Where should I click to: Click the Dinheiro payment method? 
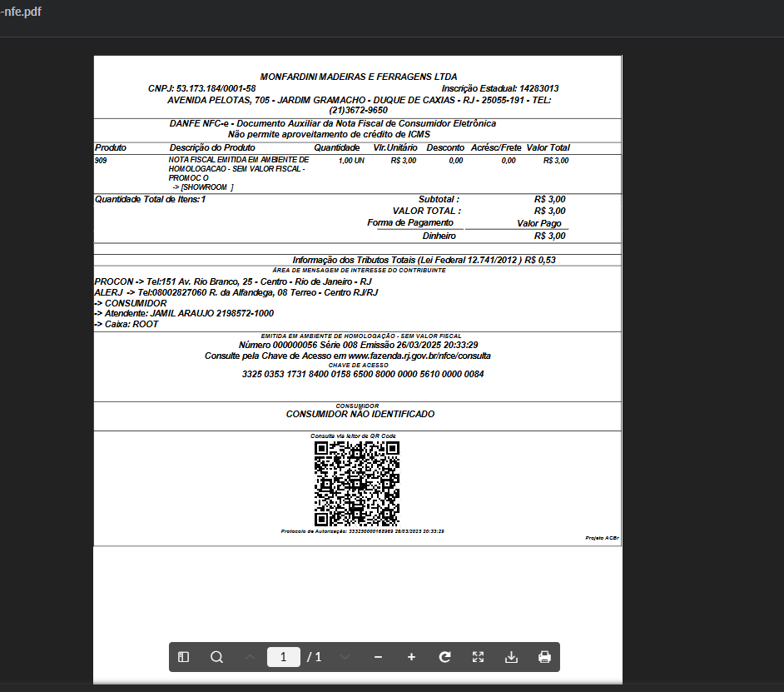(439, 236)
